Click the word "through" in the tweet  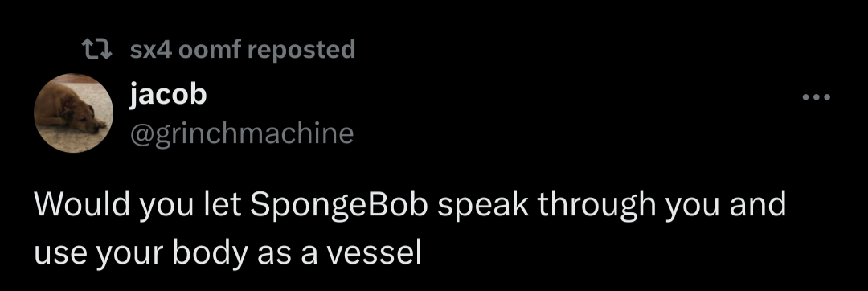click(596, 205)
